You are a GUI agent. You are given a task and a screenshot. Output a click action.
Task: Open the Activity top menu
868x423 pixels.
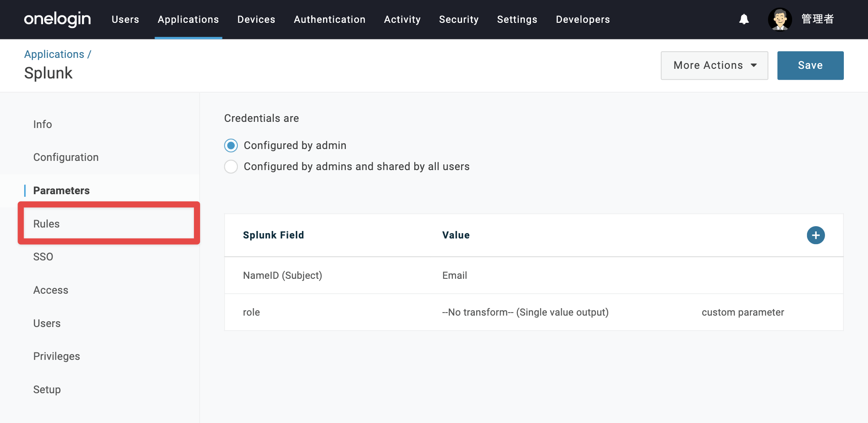402,19
